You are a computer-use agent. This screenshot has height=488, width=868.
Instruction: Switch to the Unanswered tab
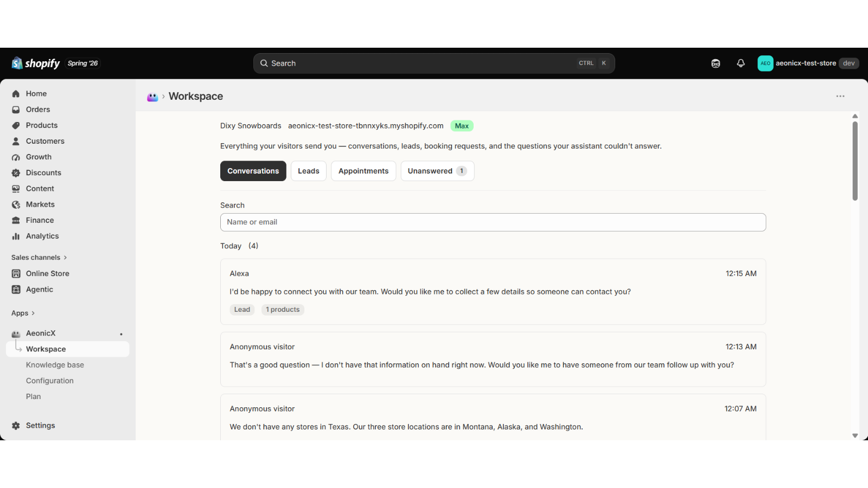pos(437,171)
